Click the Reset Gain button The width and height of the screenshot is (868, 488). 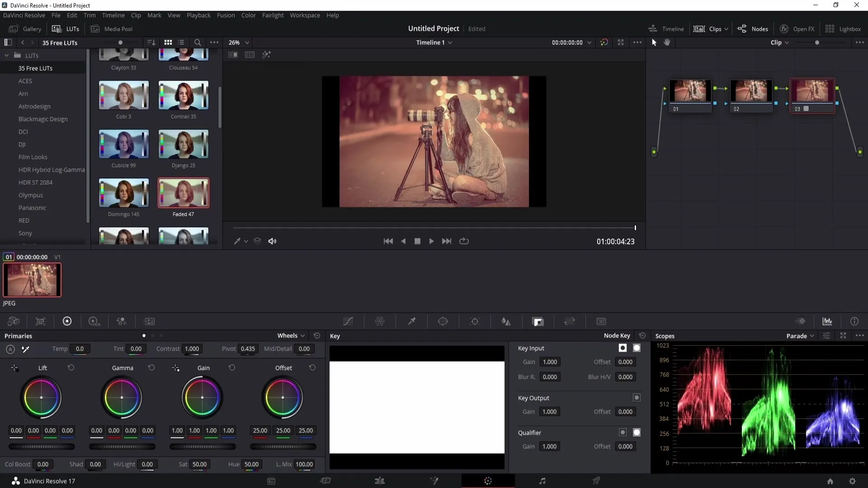click(231, 368)
